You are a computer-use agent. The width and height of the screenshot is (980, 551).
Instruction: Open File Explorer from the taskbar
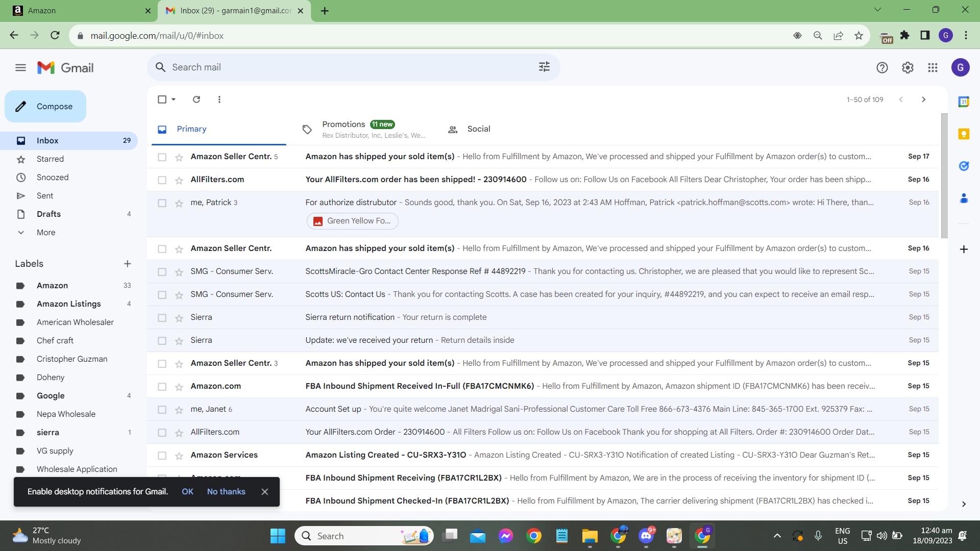coord(590,536)
